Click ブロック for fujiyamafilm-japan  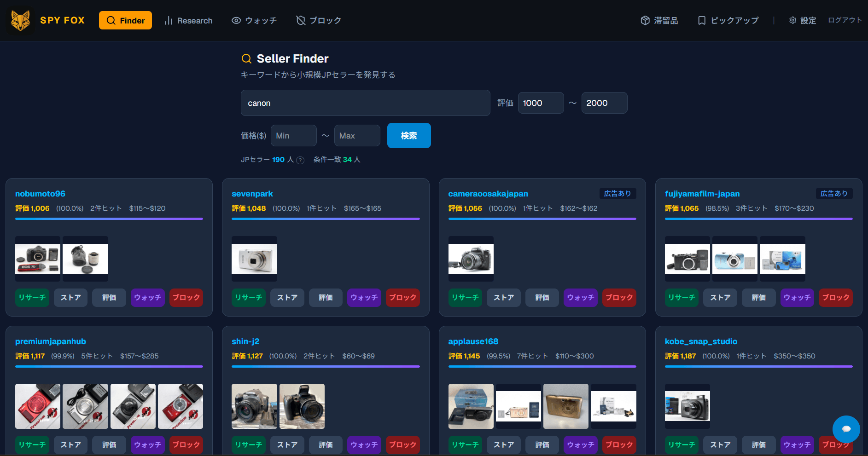(x=836, y=298)
